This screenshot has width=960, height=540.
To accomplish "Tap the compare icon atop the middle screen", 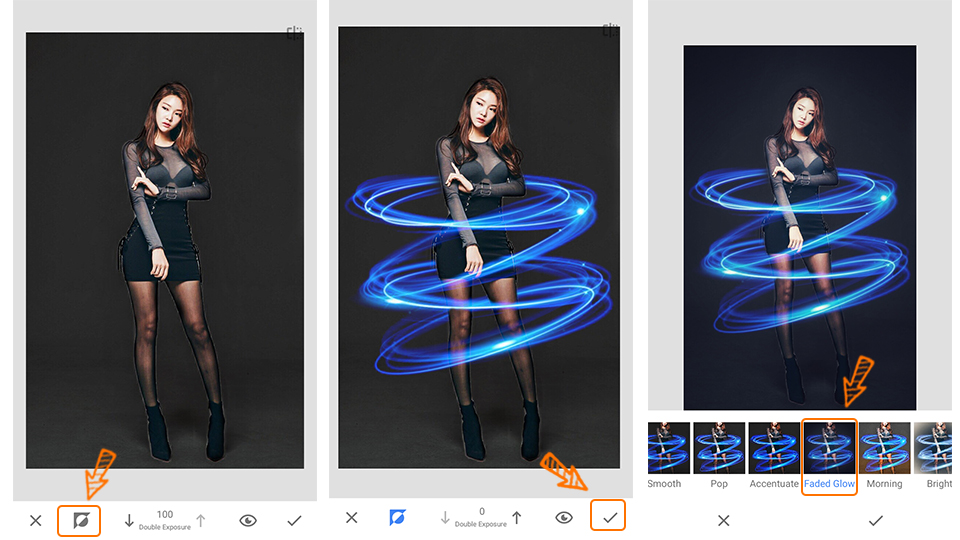I will point(610,30).
